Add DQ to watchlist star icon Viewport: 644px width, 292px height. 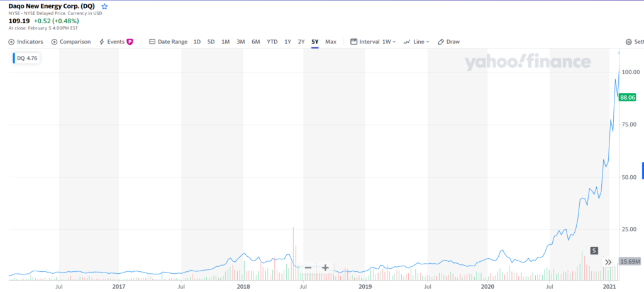(105, 6)
